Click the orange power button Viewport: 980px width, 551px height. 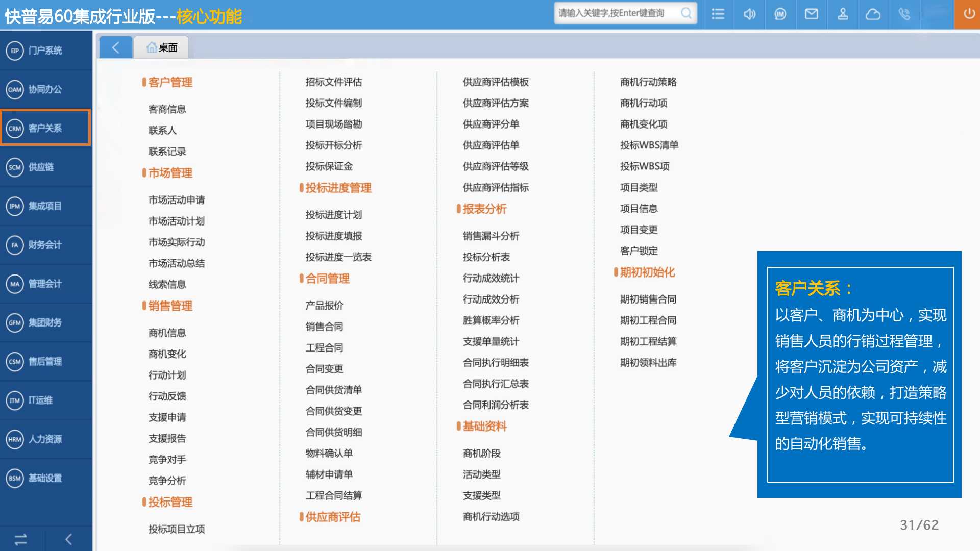[x=968, y=14]
